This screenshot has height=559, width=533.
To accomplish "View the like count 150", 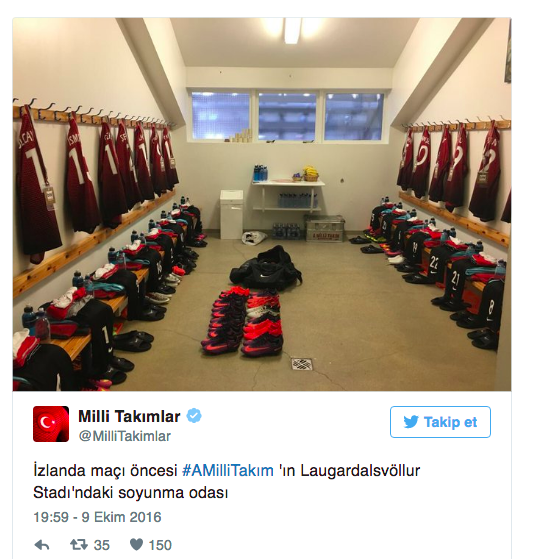I will coord(160,545).
